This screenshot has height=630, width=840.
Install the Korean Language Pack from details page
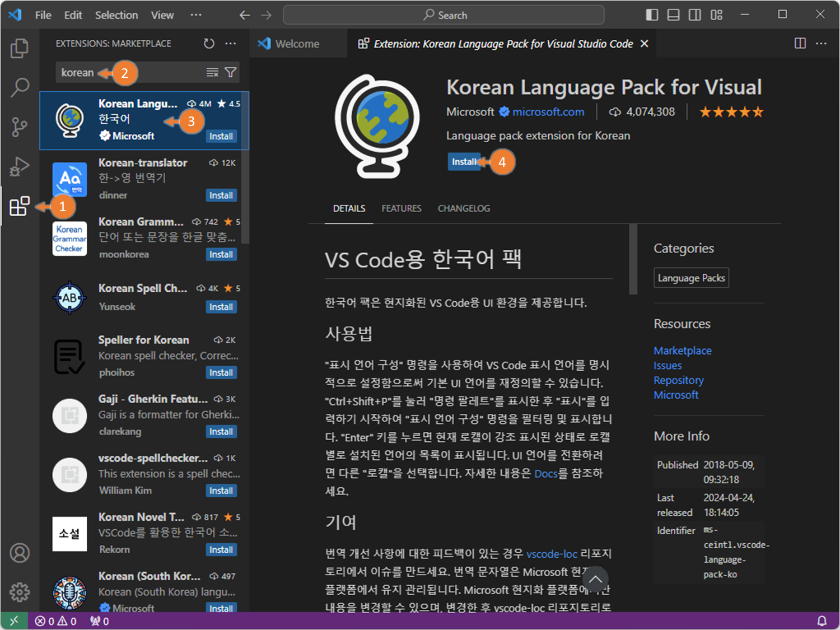(464, 162)
